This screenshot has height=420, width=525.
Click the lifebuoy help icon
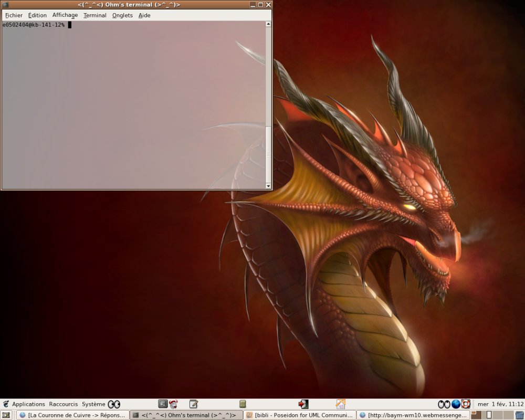pos(466,404)
